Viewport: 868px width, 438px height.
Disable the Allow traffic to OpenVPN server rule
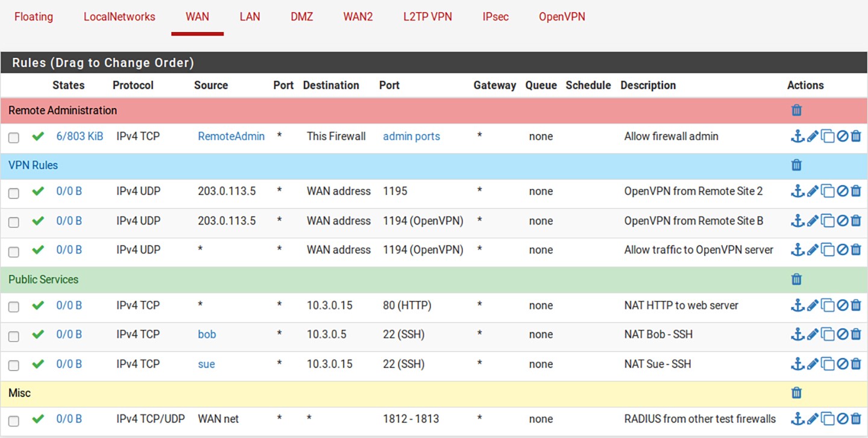(x=842, y=250)
